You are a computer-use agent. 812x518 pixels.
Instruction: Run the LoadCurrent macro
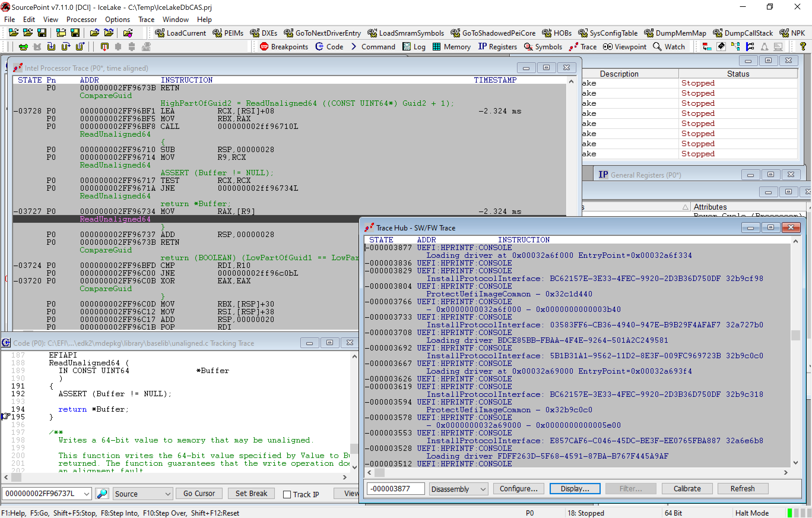180,33
